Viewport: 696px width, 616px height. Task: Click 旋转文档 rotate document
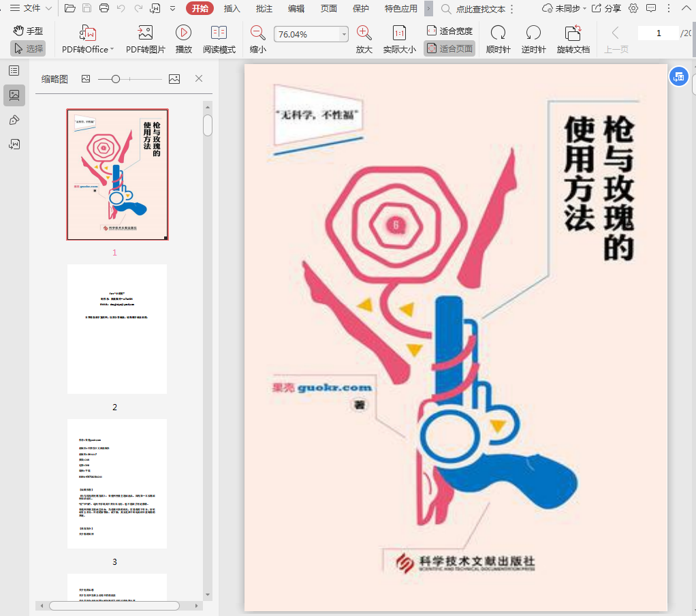[573, 39]
